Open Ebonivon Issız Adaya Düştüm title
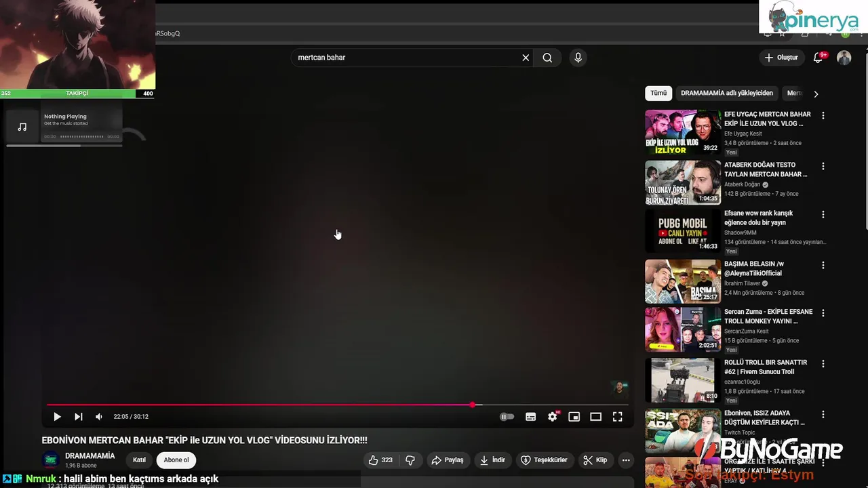The image size is (868, 488). click(764, 418)
